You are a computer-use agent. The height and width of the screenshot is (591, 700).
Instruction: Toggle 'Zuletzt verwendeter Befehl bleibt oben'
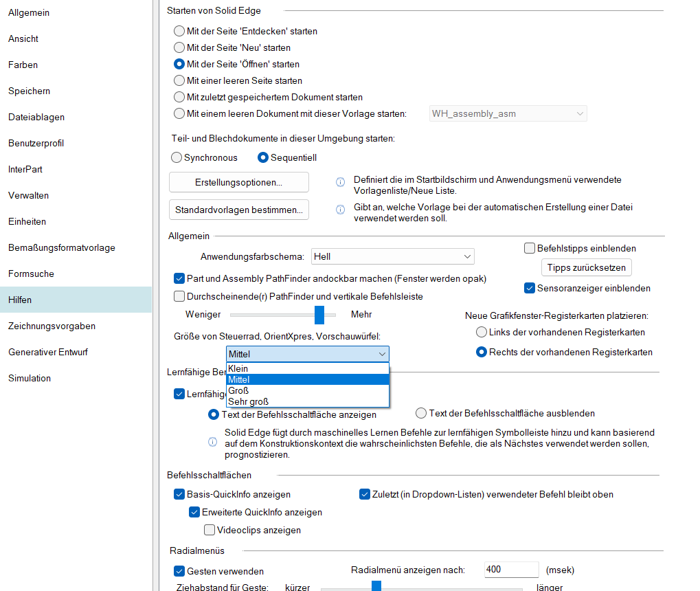tap(365, 494)
